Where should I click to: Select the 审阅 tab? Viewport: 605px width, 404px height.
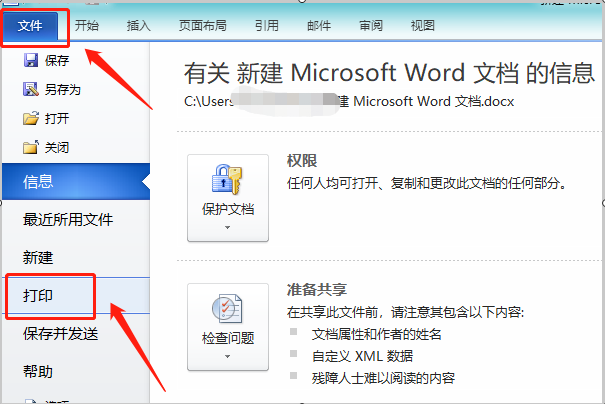pos(371,26)
